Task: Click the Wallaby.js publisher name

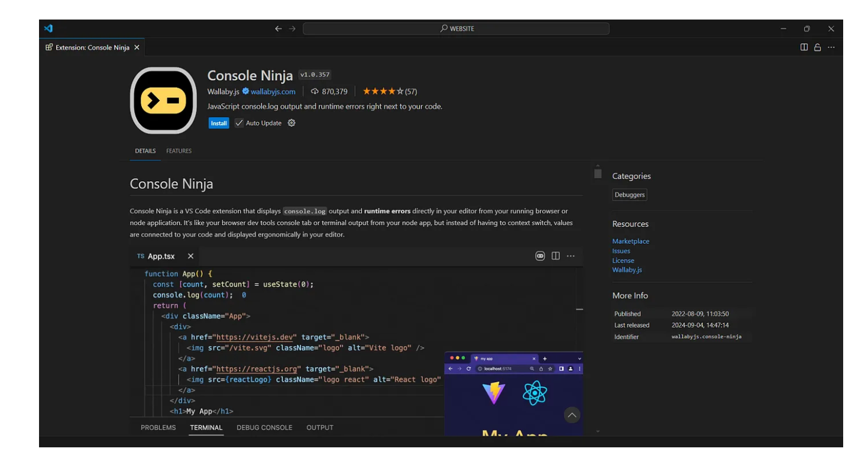Action: [x=224, y=92]
